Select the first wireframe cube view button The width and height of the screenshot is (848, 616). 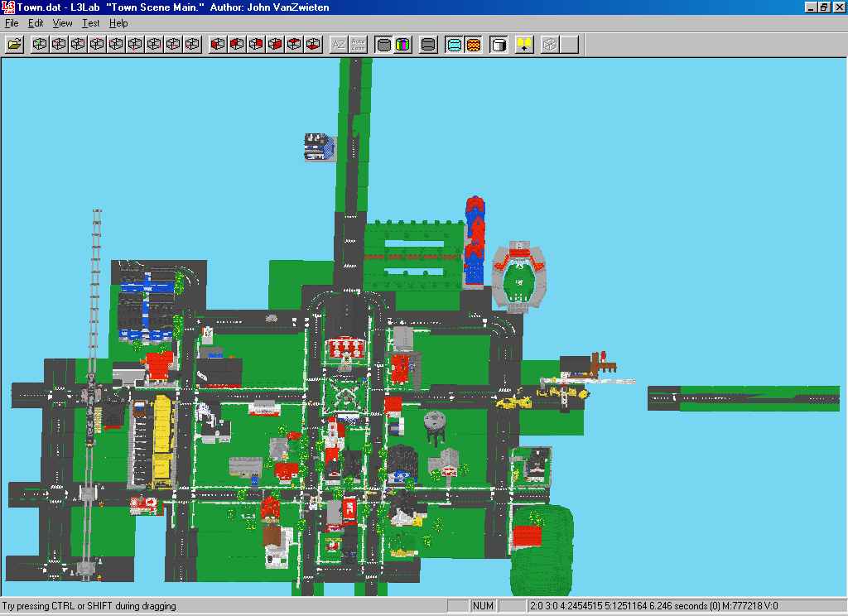[40, 45]
